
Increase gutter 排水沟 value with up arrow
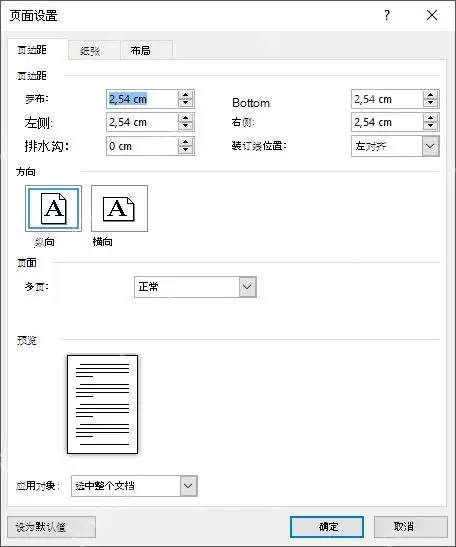tap(186, 142)
